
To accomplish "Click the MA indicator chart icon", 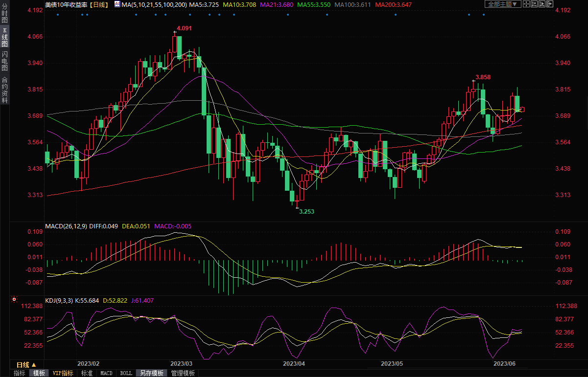I will click(117, 4).
